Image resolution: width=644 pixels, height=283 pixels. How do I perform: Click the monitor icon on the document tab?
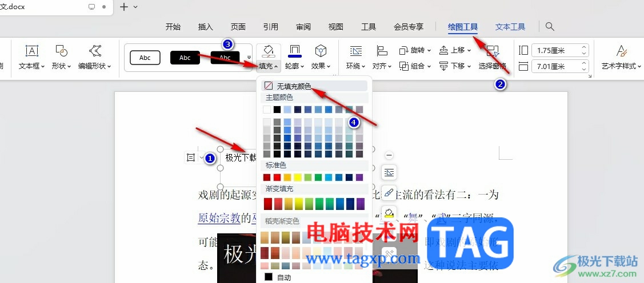click(91, 7)
